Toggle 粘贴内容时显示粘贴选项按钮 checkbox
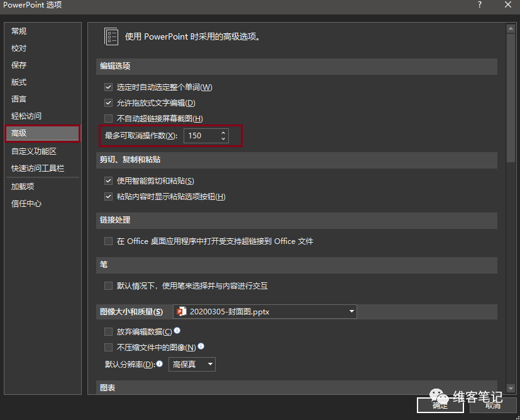 coord(108,197)
